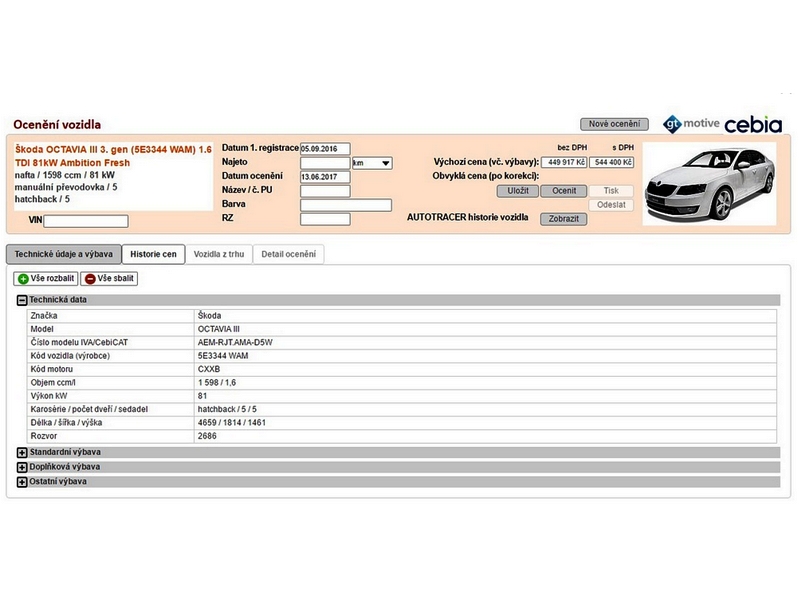Expand the Doplňková výbava section
The image size is (800, 600).
22,467
